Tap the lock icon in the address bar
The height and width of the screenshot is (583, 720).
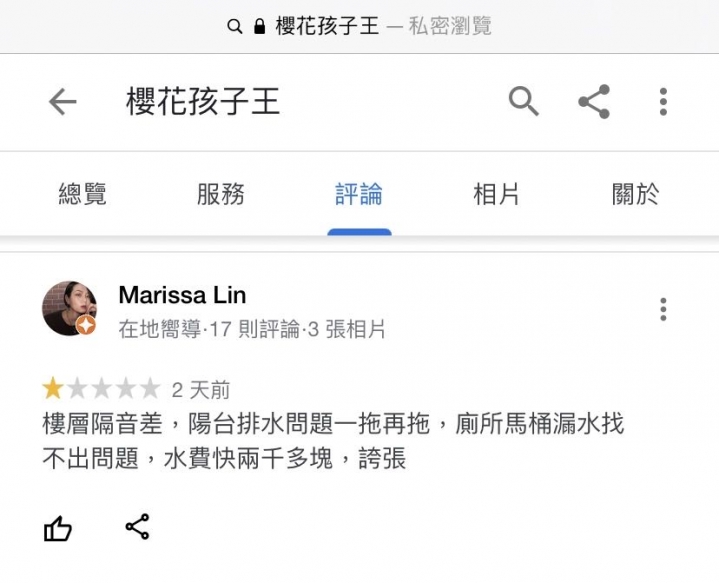[259, 26]
